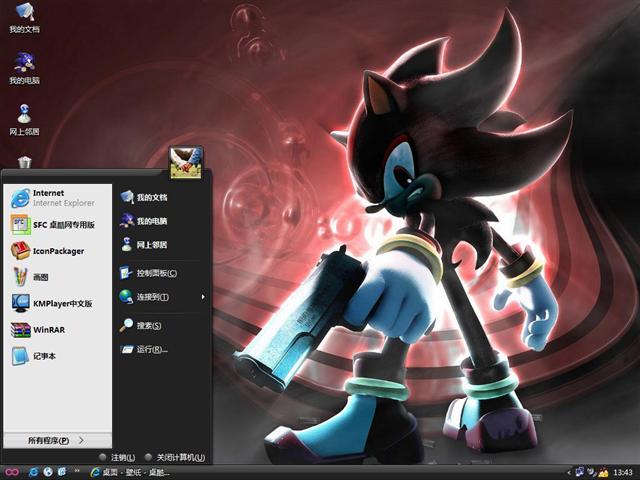Expand 所有程序(P) all programs list
This screenshot has height=480, width=640.
57,440
